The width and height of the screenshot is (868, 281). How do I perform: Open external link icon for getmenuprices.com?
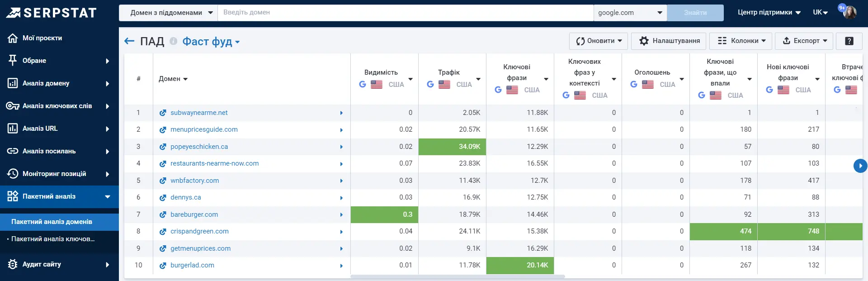click(x=163, y=248)
